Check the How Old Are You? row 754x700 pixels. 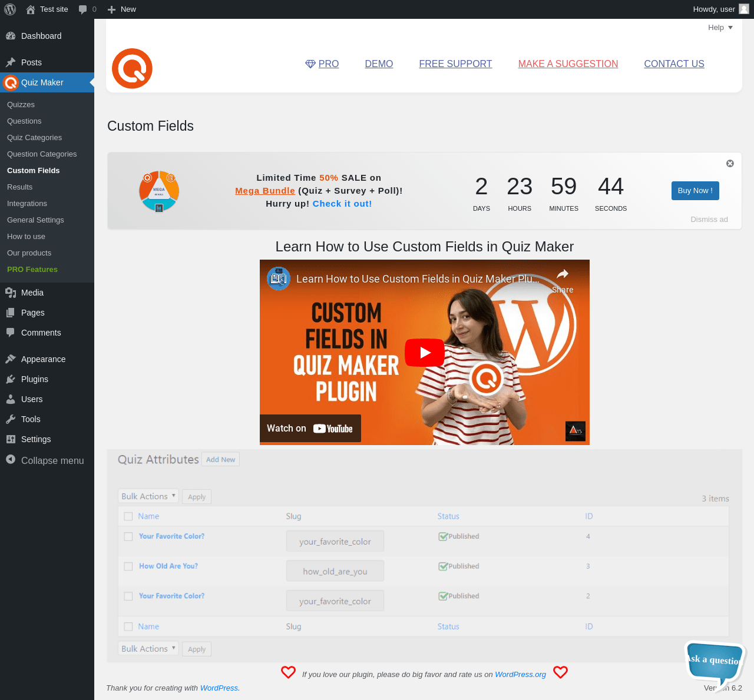128,566
